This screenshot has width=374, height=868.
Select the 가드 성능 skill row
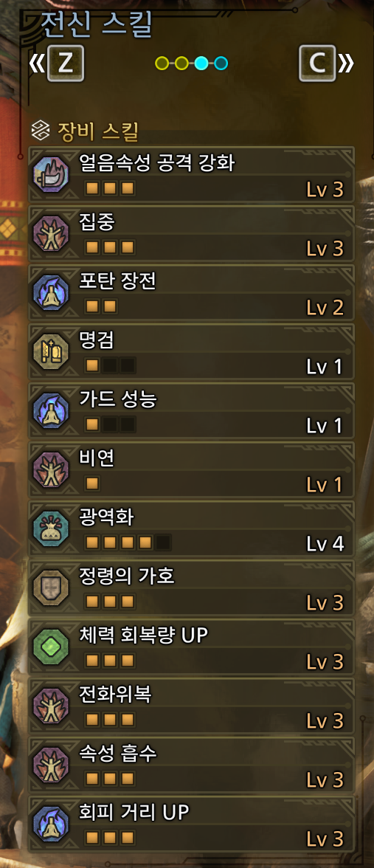point(191,411)
